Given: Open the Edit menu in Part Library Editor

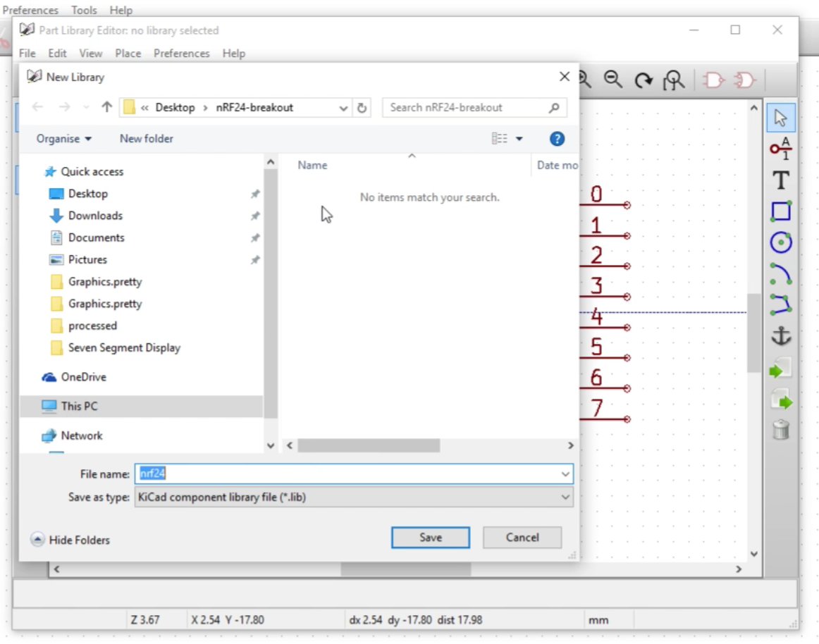Looking at the screenshot, I should 58,54.
